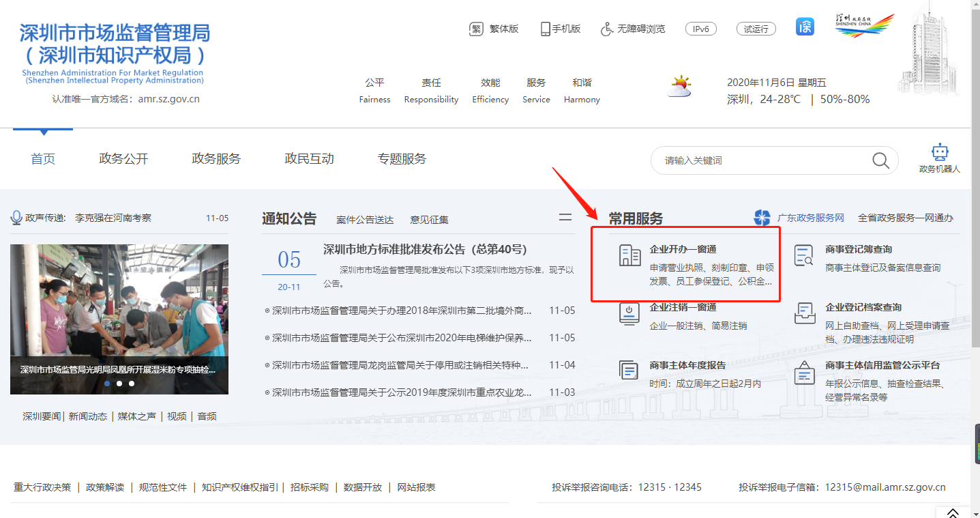This screenshot has height=518, width=980.
Task: Open the 数据开放 link
Action: pyautogui.click(x=363, y=487)
